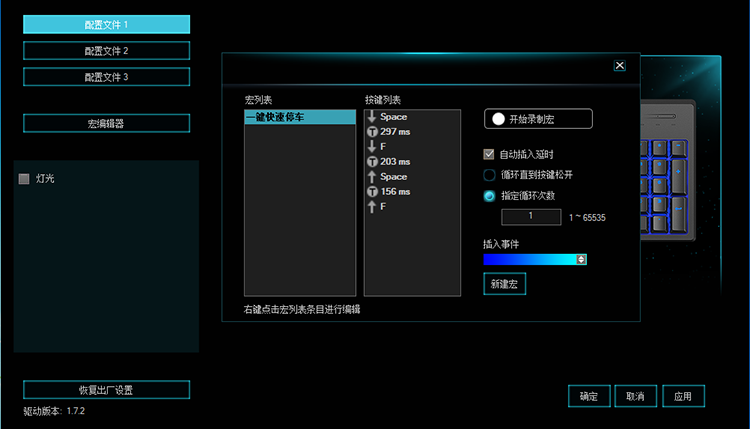The image size is (750, 429).
Task: Click the 插入事件 blue gradient combo box
Action: [x=535, y=259]
